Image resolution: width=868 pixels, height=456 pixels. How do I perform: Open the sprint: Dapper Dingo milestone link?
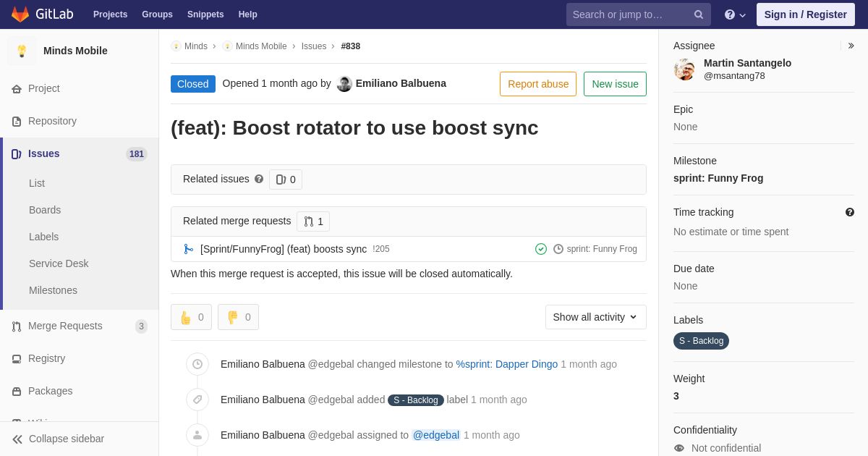pos(506,364)
